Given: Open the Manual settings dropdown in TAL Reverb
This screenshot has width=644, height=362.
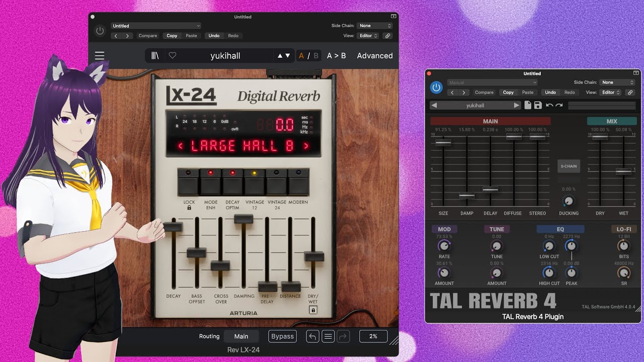Looking at the screenshot, I should pyautogui.click(x=492, y=82).
